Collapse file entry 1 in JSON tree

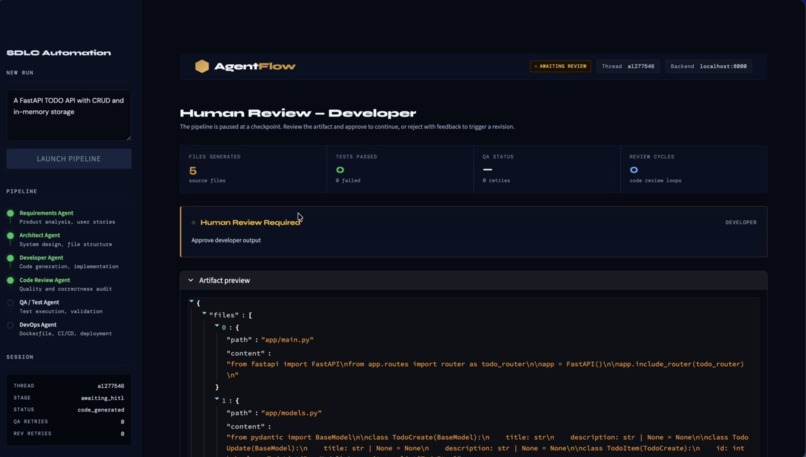pyautogui.click(x=216, y=398)
